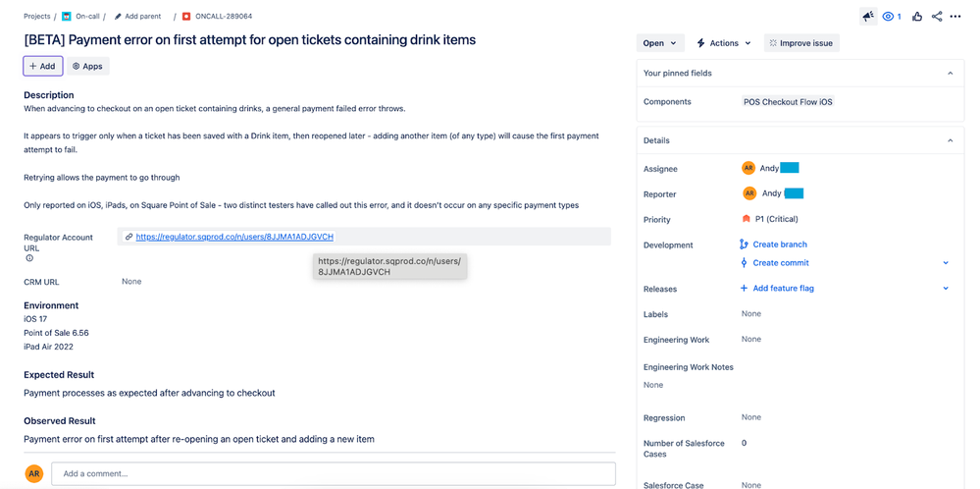The image size is (980, 489).
Task: Click the megaphone feedback icon
Action: pyautogui.click(x=868, y=17)
